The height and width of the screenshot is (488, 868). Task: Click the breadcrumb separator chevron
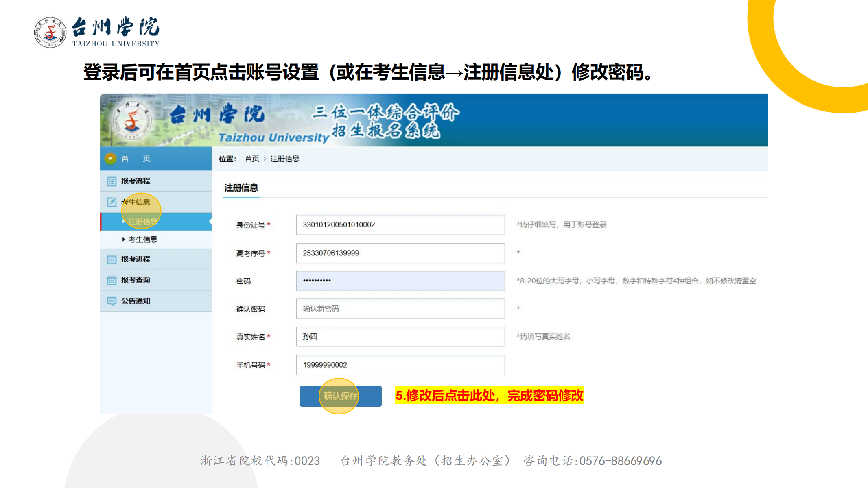265,159
